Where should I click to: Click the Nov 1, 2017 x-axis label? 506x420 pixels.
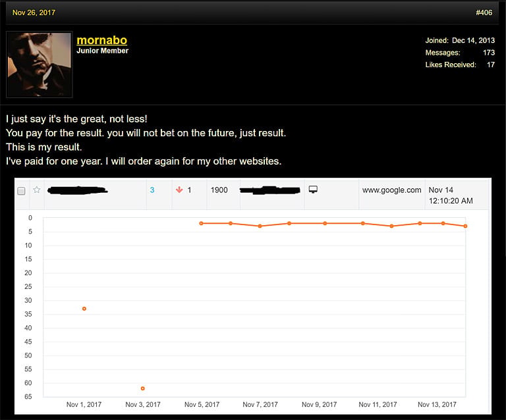click(84, 404)
